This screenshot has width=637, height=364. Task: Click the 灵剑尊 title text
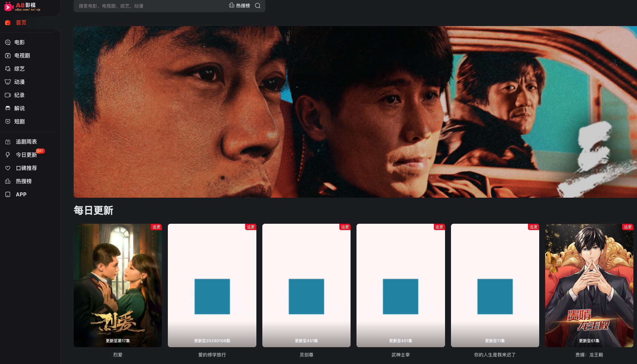pos(306,355)
